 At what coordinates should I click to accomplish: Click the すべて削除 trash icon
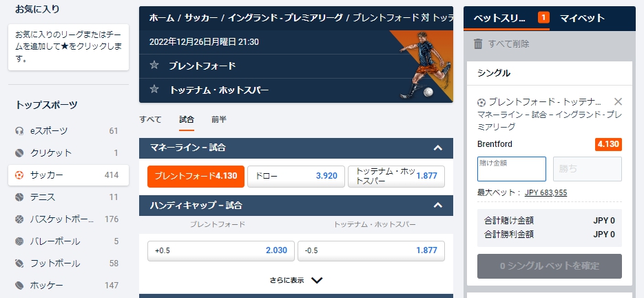point(478,43)
